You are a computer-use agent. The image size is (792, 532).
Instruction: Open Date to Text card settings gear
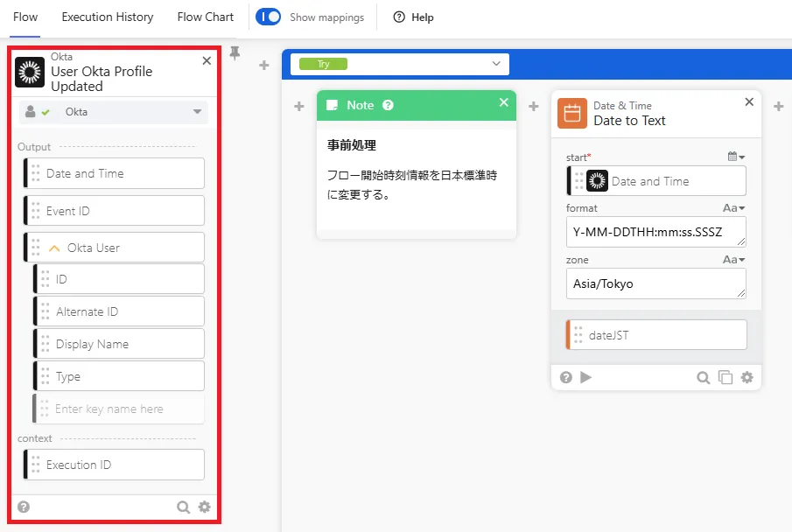(x=747, y=377)
